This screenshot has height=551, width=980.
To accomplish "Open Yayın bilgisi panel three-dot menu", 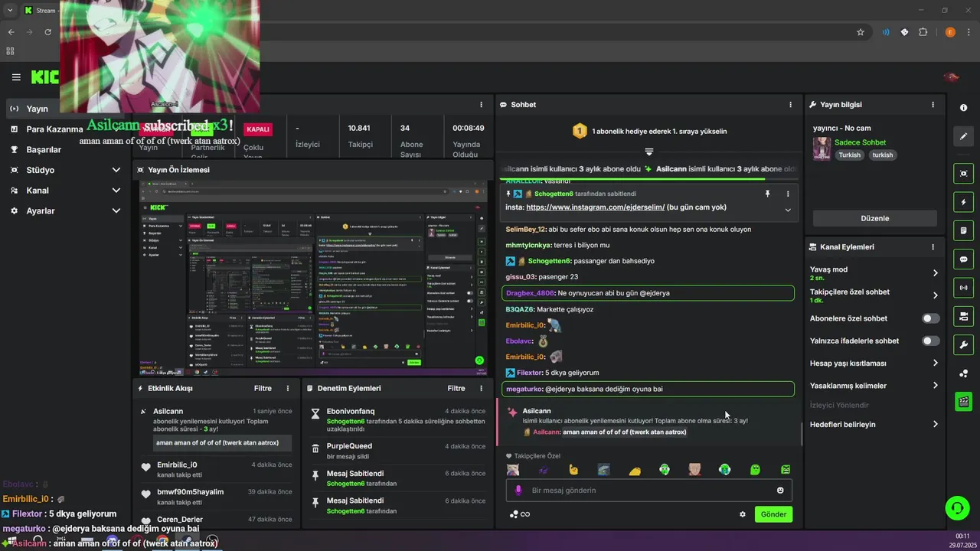I will coord(933,105).
